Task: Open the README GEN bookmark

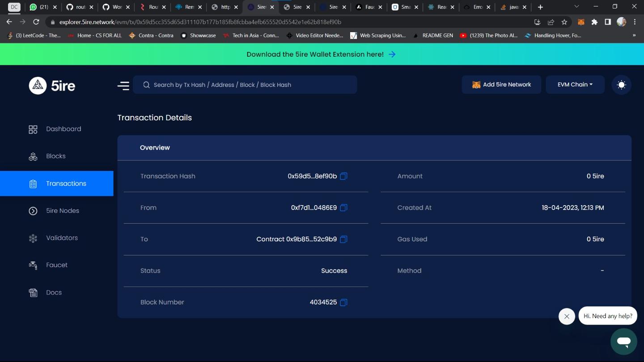Action: (433, 35)
